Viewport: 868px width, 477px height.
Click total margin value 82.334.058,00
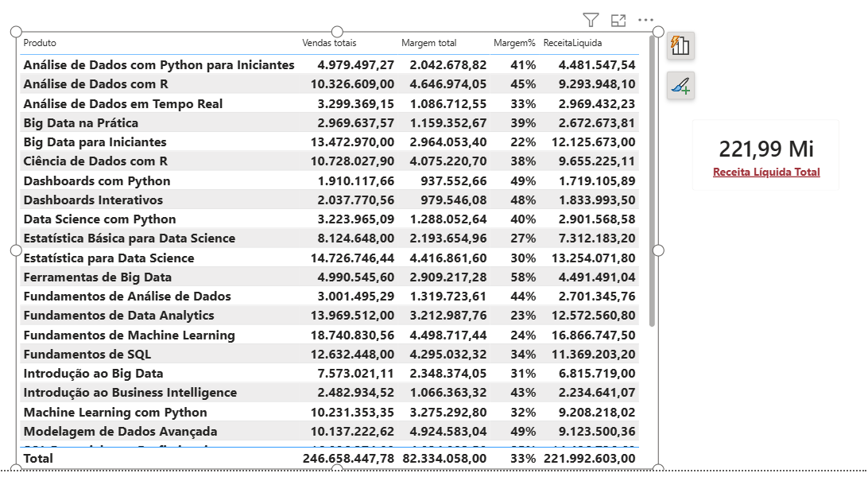click(444, 458)
